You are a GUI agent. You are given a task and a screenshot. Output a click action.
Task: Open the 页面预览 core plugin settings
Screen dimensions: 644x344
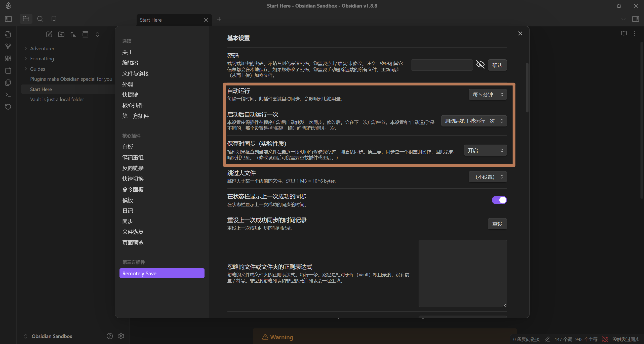(x=133, y=243)
